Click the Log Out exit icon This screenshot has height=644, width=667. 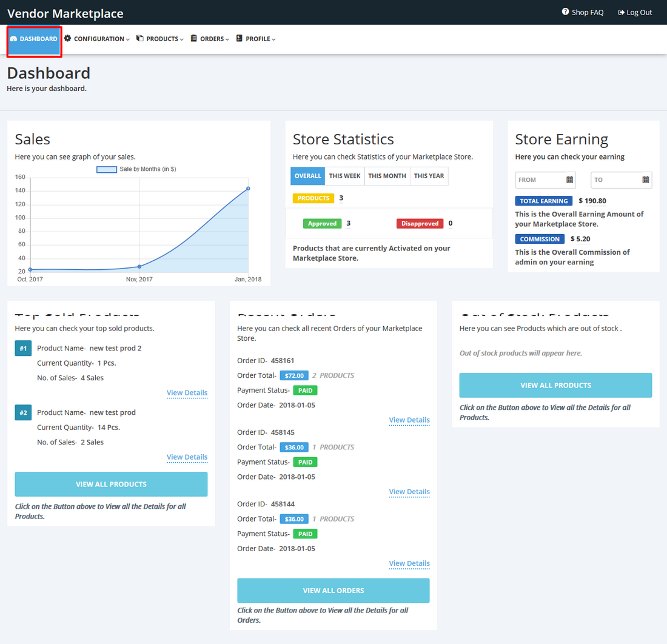[621, 12]
